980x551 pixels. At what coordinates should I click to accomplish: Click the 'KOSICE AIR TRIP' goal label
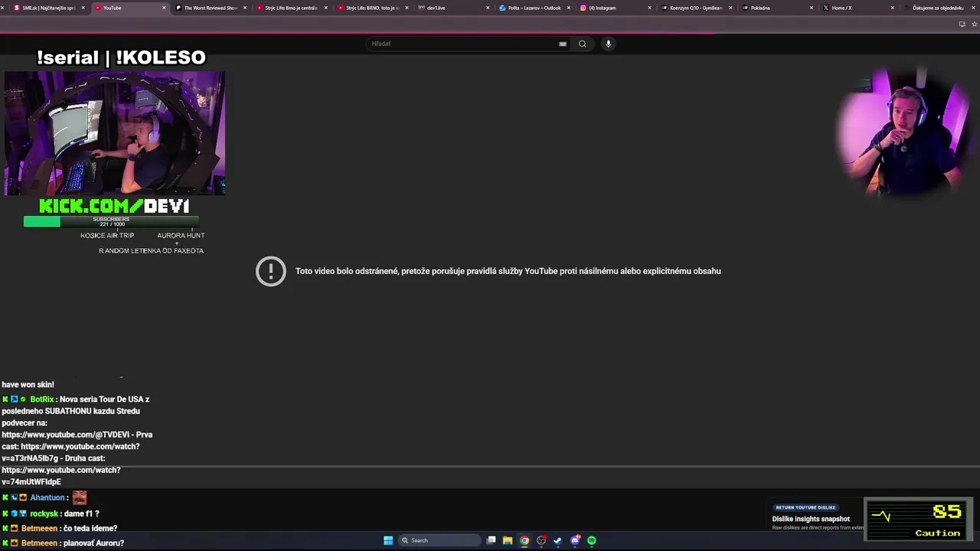107,236
